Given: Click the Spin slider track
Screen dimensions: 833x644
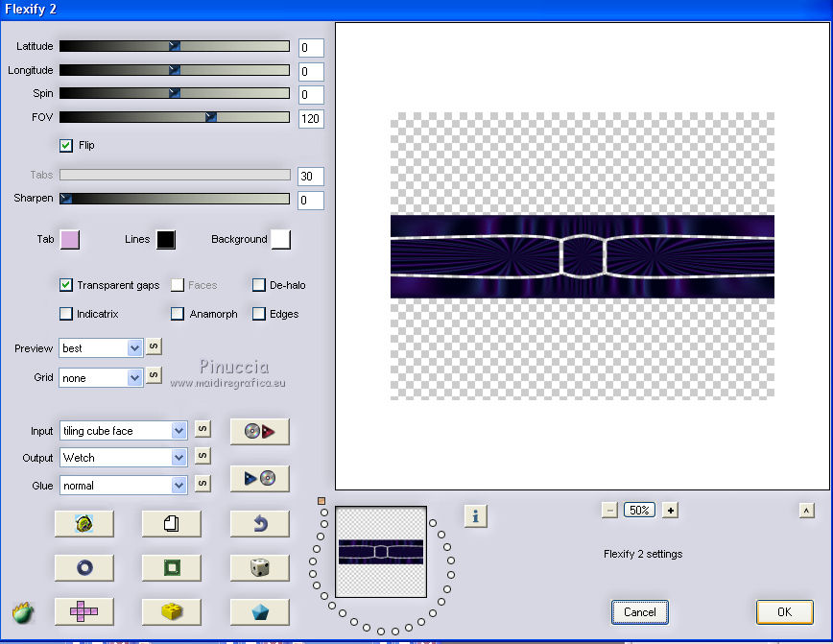Looking at the screenshot, I should (x=175, y=93).
